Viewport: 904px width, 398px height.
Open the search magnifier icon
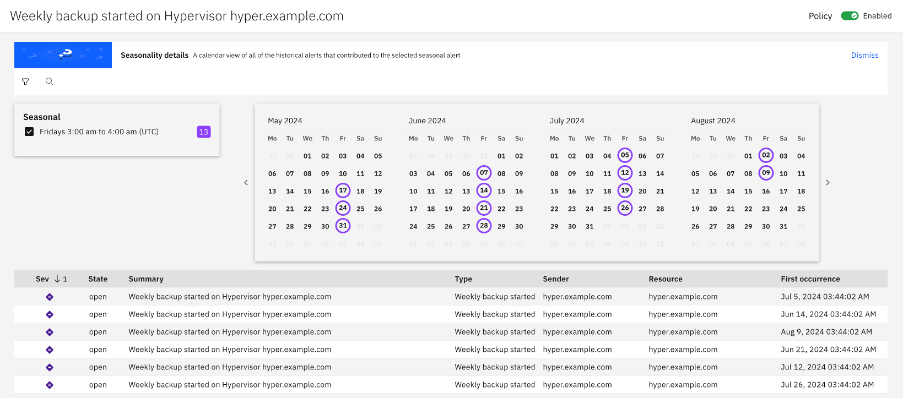pos(50,82)
